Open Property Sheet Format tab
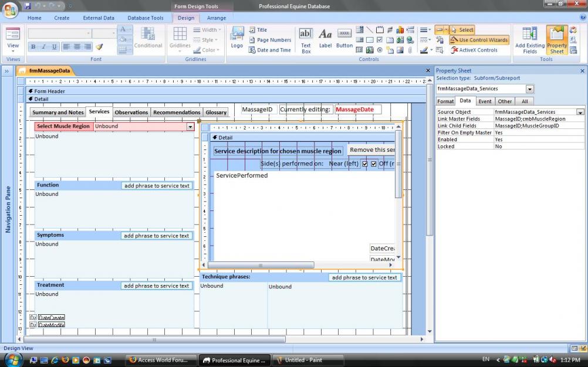588x367 pixels. [x=445, y=101]
